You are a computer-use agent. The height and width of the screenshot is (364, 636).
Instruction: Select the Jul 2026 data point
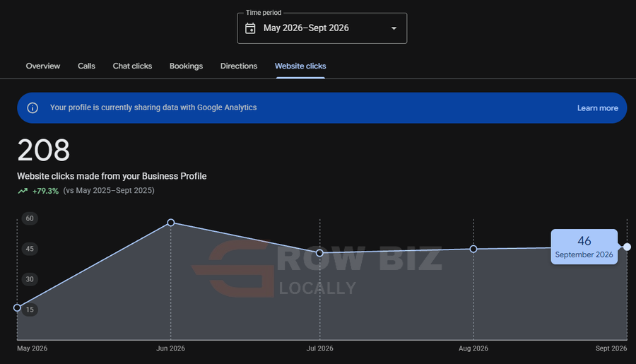[x=319, y=253]
